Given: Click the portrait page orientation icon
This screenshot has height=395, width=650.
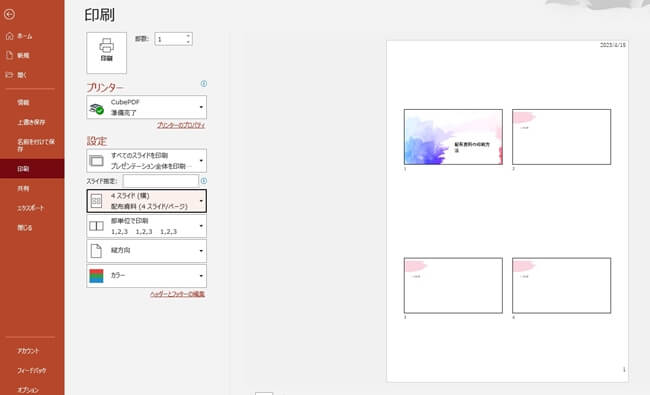Looking at the screenshot, I should pos(96,251).
